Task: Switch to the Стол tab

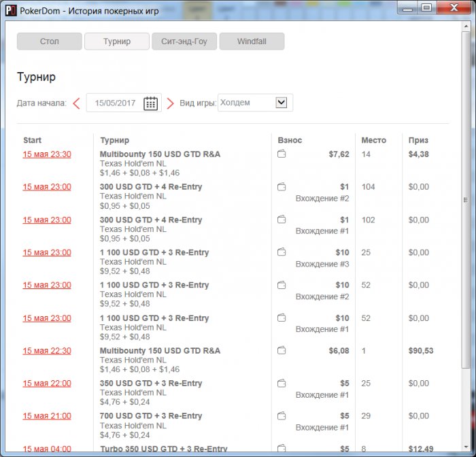Action: click(50, 41)
